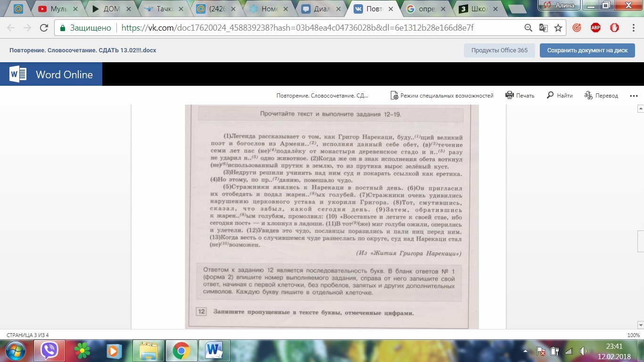Viewport: 644px width, 362px height.
Task: Click Office 365 Products button
Action: click(x=499, y=50)
